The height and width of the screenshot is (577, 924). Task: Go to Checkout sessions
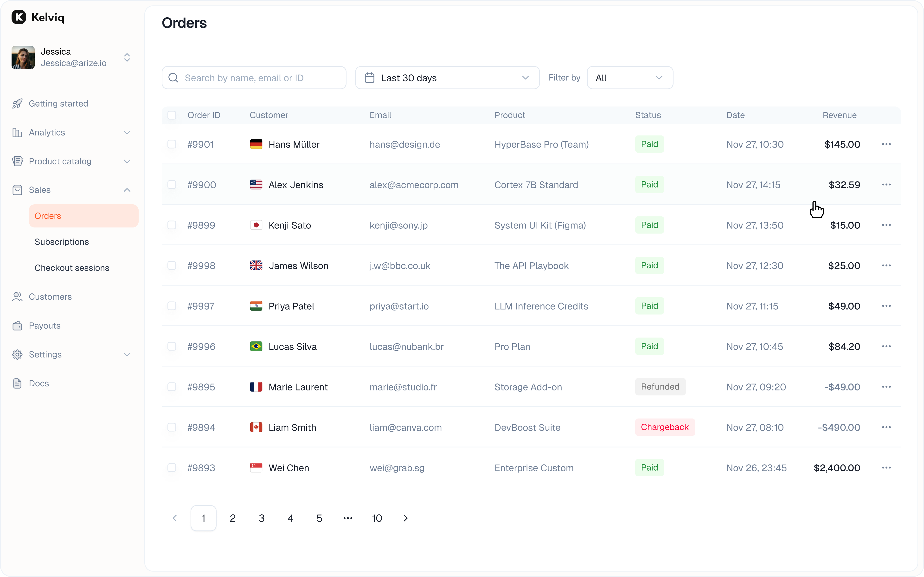pos(72,268)
